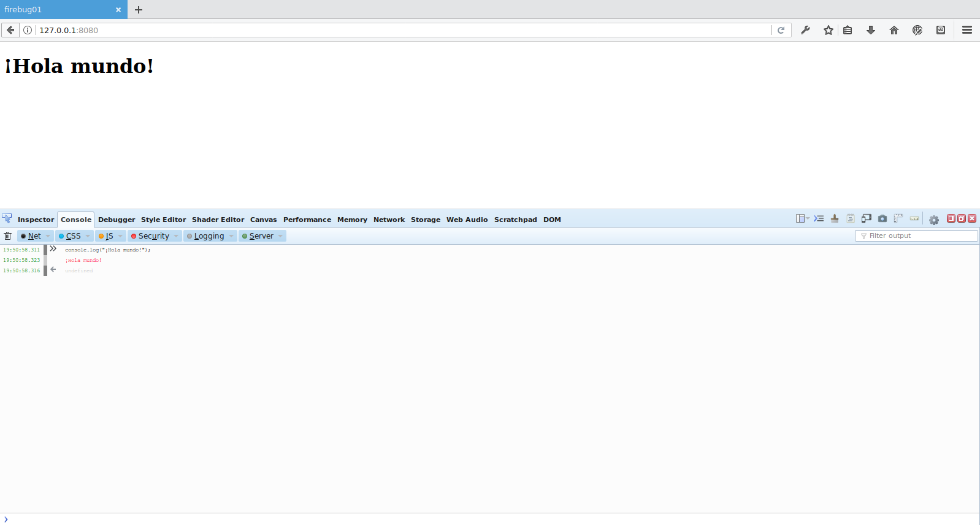Take a screenshot with the camera icon
This screenshot has width=980, height=525.
pyautogui.click(x=882, y=218)
